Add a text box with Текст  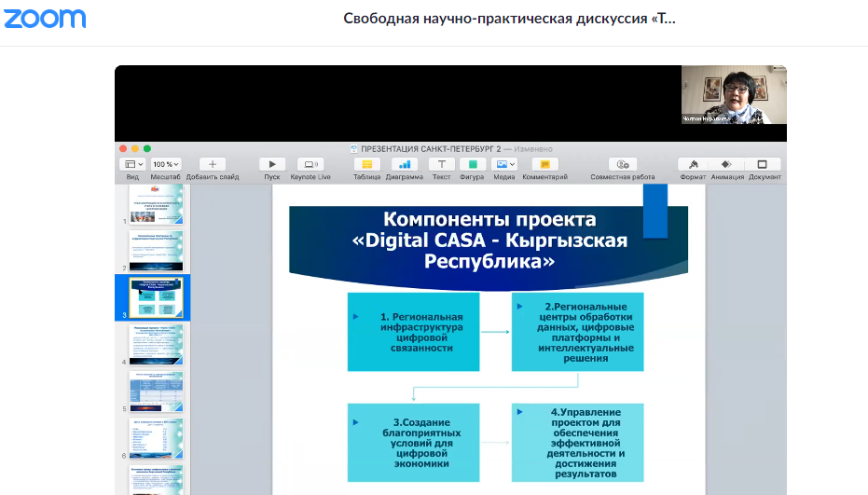[x=441, y=164]
